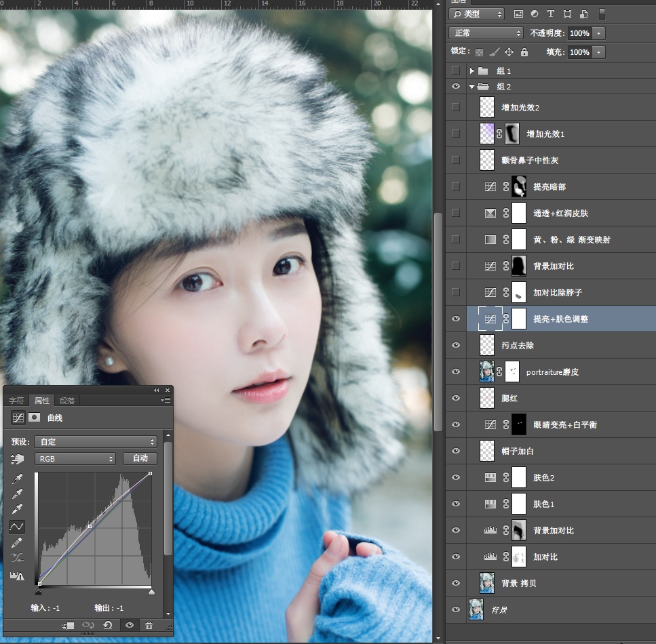The height and width of the screenshot is (644, 656).
Task: Select edit points curve tool
Action: coord(17,527)
